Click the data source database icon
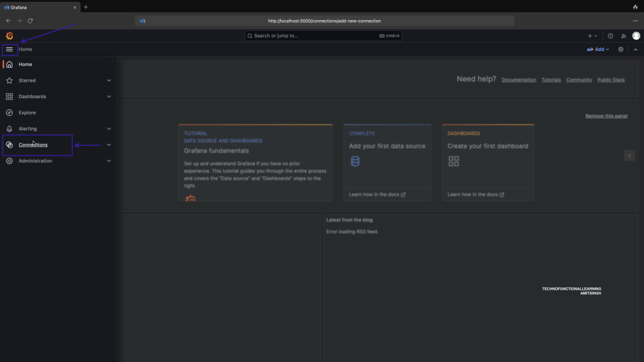This screenshot has height=362, width=644. 355,162
